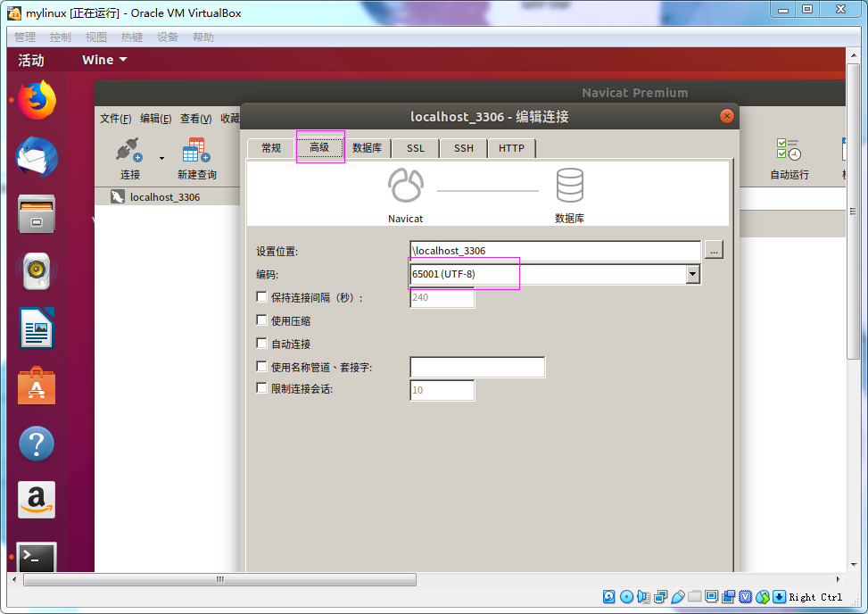868x614 pixels.
Task: Launch Thunderbird mail from the dock
Action: pos(37,157)
